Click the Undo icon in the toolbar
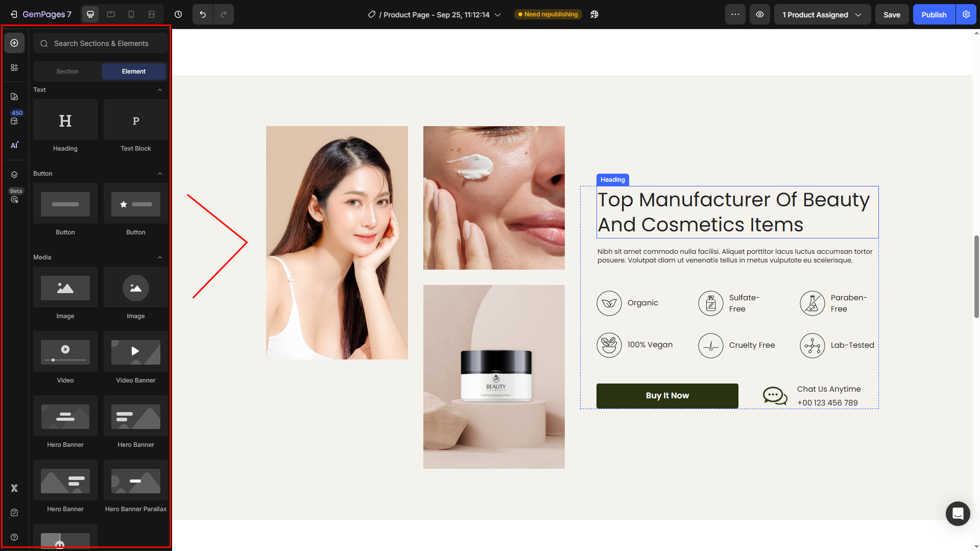 (x=202, y=14)
